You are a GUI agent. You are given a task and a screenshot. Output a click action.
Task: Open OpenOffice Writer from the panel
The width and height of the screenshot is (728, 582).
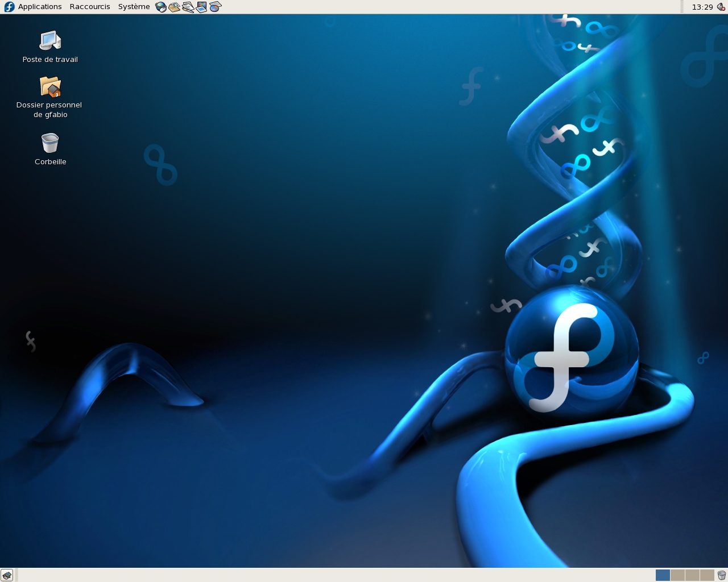[x=188, y=6]
